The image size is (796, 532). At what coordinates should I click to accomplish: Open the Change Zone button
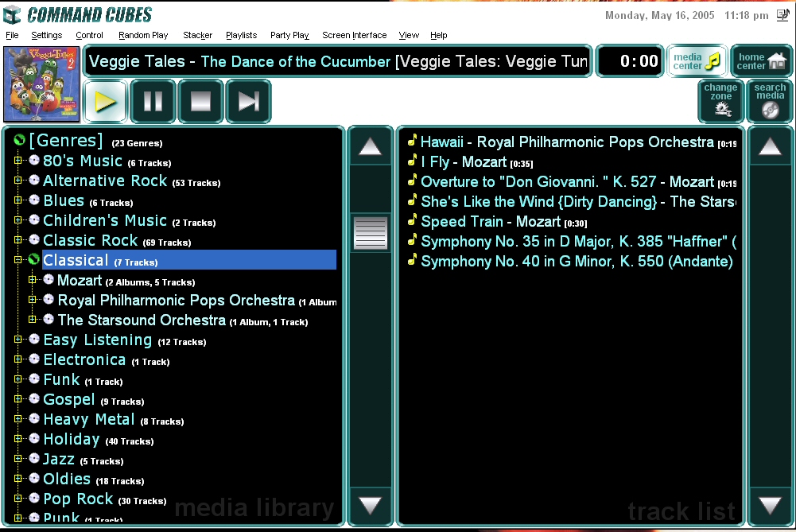(x=721, y=101)
